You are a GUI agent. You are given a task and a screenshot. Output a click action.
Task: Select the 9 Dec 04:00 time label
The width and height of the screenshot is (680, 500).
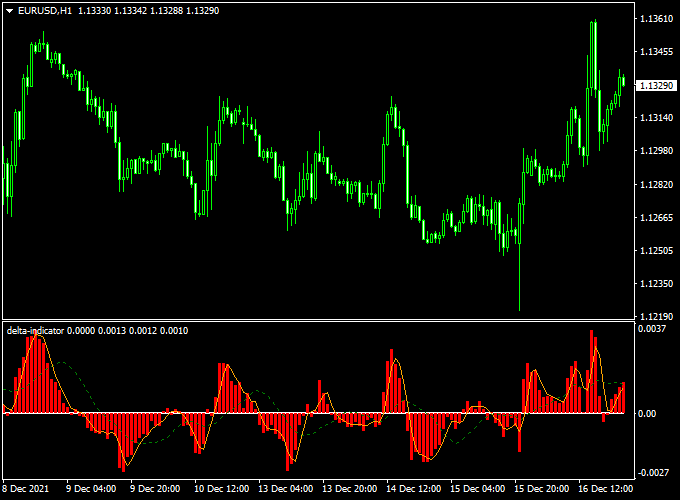click(x=91, y=489)
